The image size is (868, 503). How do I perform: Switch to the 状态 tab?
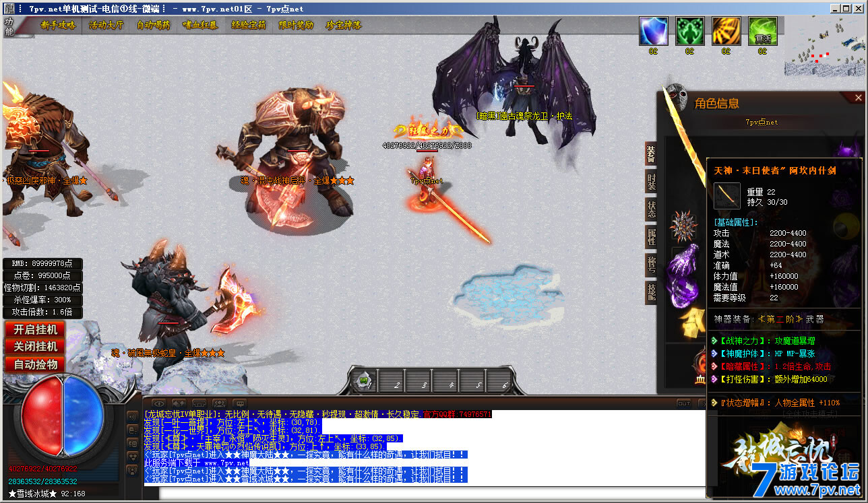pos(651,209)
